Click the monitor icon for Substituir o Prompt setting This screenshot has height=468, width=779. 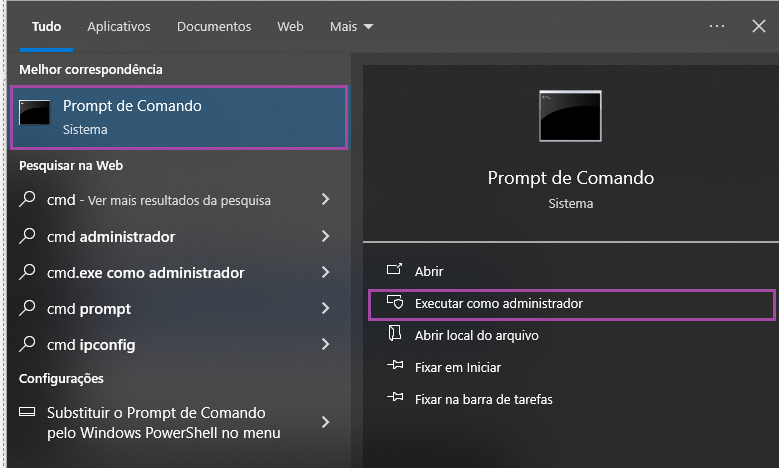[x=29, y=413]
